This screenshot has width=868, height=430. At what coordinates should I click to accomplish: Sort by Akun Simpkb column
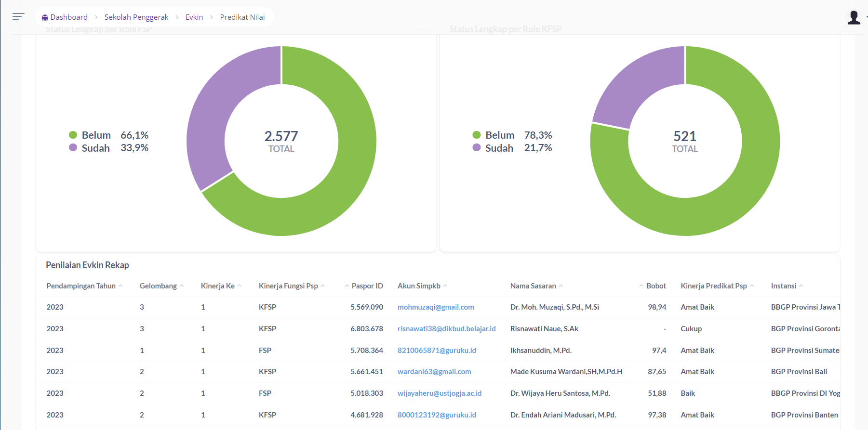click(422, 286)
